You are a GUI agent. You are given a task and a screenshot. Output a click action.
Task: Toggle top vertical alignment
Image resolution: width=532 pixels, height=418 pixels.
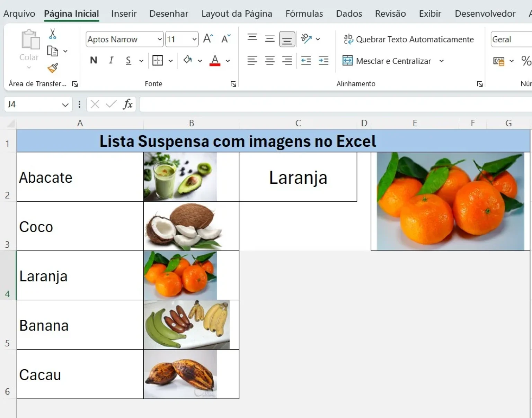tap(252, 37)
